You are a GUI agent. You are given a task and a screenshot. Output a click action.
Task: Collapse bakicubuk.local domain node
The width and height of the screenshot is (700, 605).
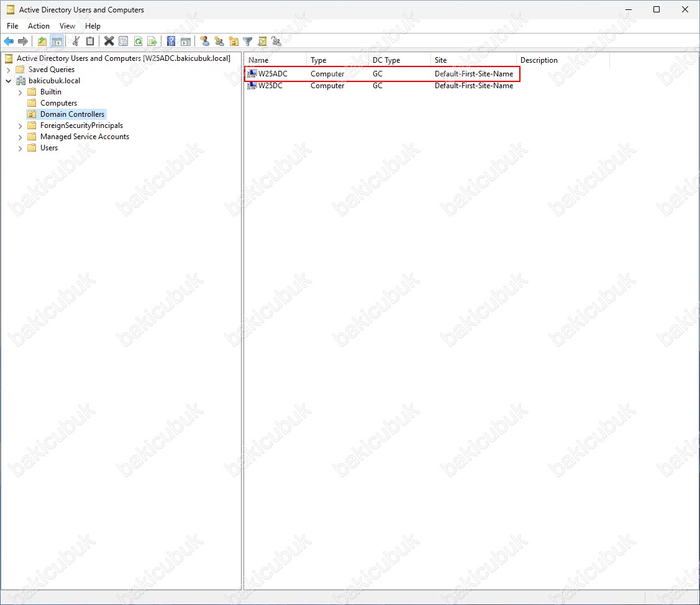pos(9,81)
